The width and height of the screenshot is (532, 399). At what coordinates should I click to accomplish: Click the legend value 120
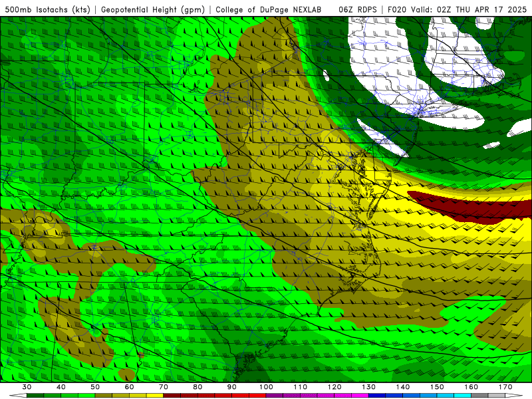334,387
